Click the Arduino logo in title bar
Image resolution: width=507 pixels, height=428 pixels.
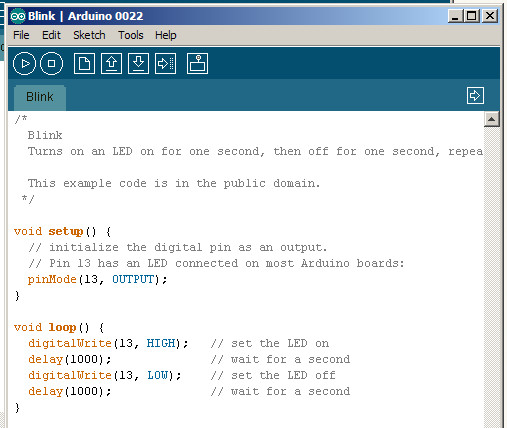pyautogui.click(x=18, y=16)
